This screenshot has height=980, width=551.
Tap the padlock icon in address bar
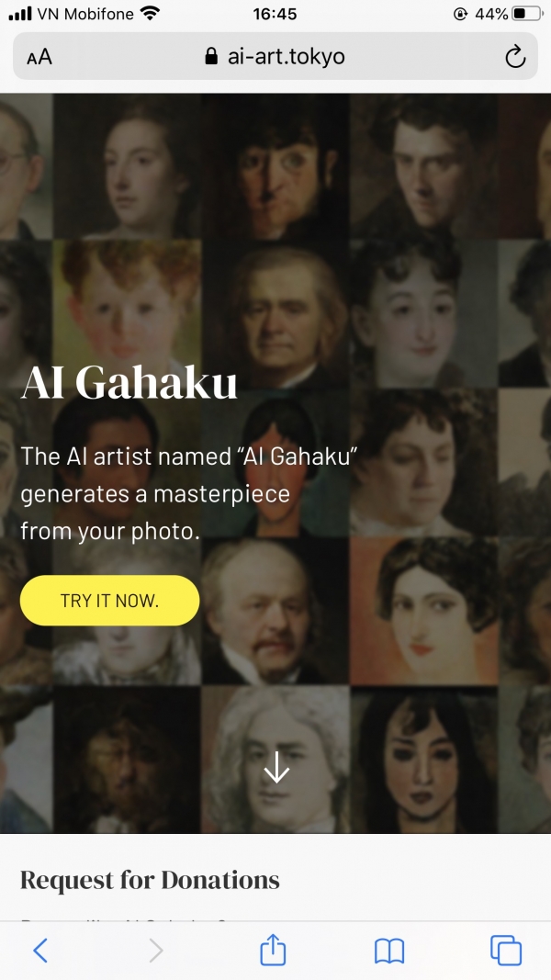(x=211, y=56)
